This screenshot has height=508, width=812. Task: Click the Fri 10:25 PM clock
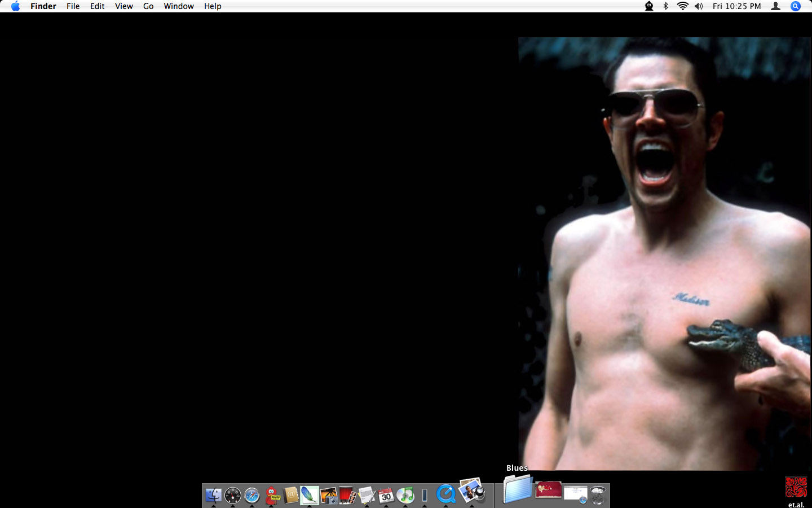tap(736, 6)
